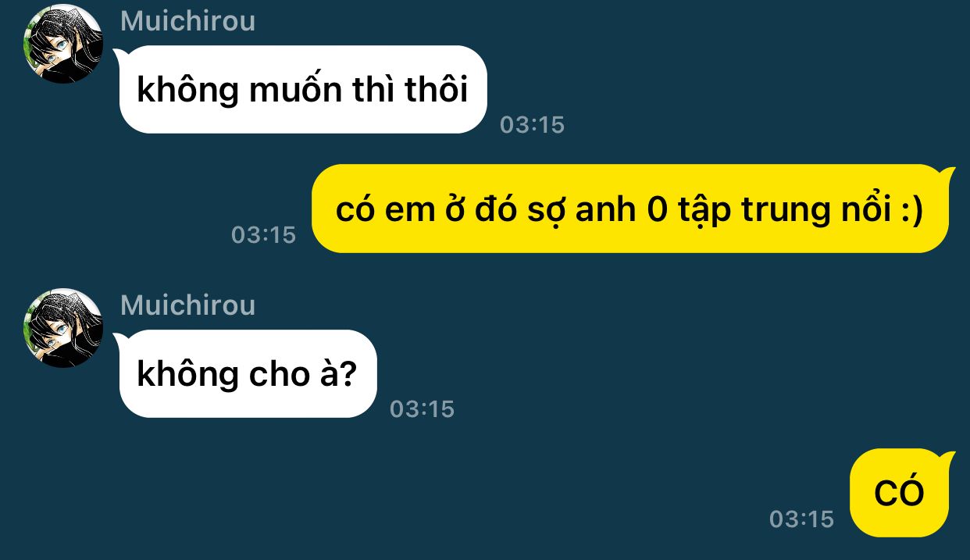This screenshot has width=970, height=560.
Task: Click the sender name Muichirou above first message
Action: (188, 20)
